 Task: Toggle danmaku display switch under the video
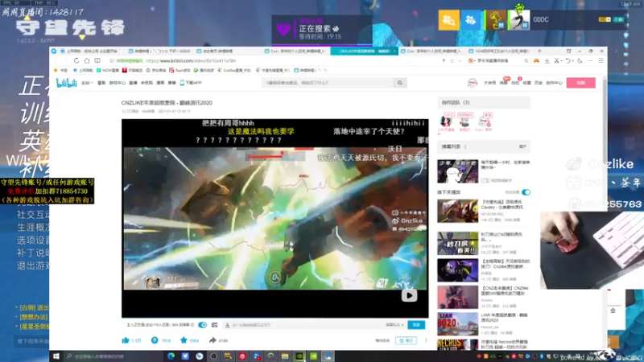click(x=203, y=325)
